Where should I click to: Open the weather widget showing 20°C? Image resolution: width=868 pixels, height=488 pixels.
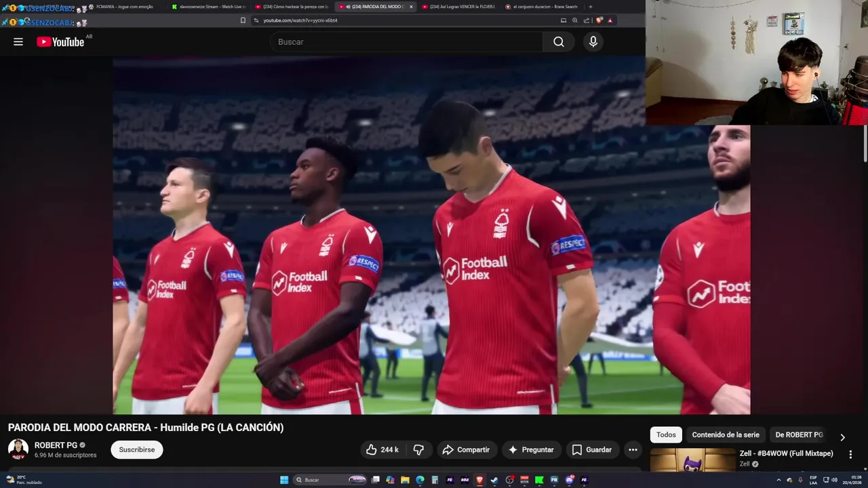pyautogui.click(x=24, y=480)
